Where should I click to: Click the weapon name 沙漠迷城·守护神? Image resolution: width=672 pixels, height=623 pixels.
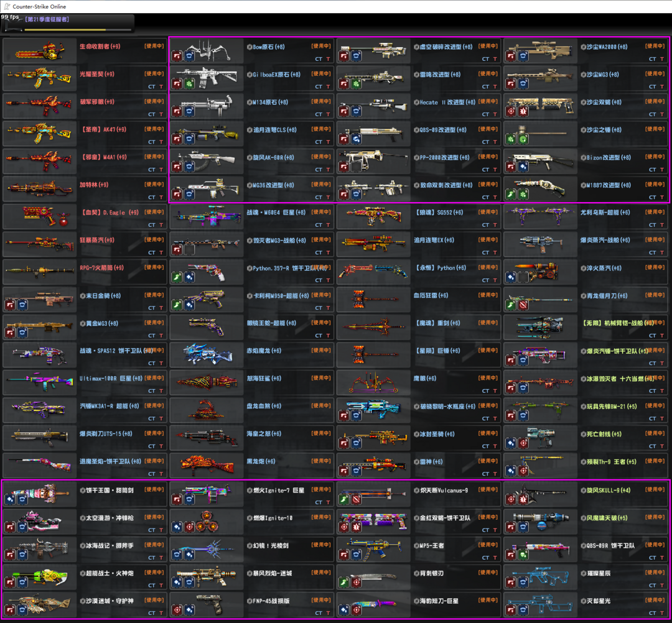coord(110,601)
